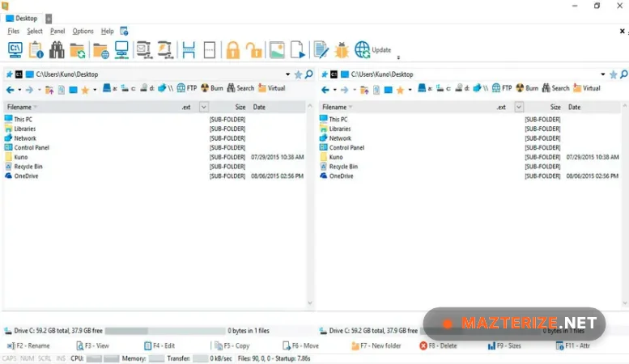Click the network computer toolbar icon

click(x=121, y=50)
